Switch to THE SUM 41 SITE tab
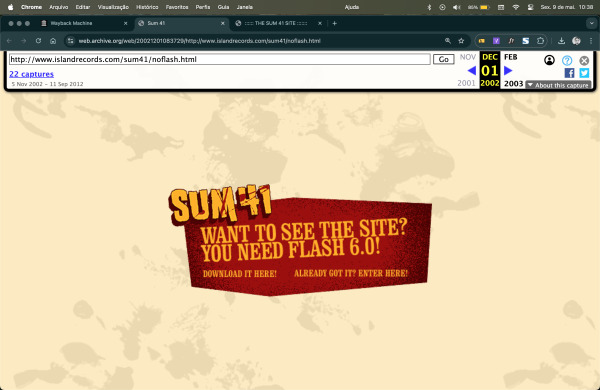 tap(279, 23)
